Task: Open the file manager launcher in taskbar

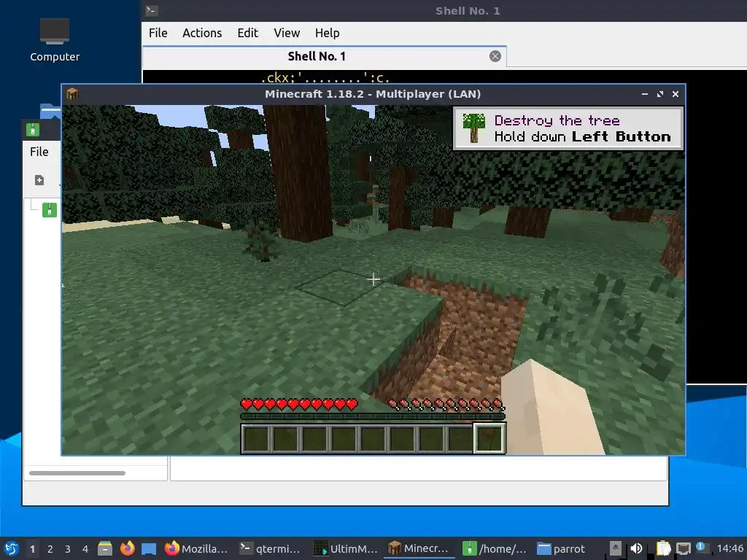Action: (105, 548)
